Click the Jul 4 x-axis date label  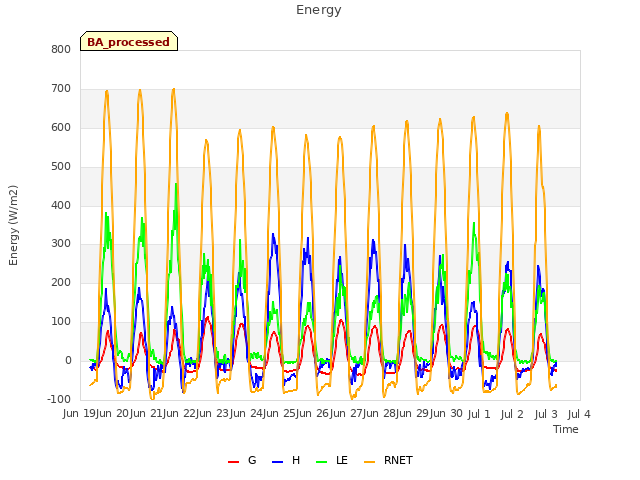coord(579,414)
